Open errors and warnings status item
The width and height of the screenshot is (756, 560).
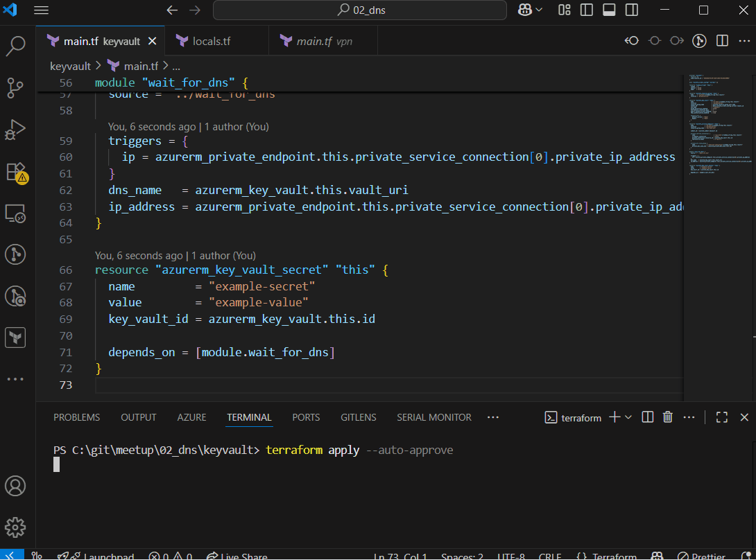coord(171,556)
